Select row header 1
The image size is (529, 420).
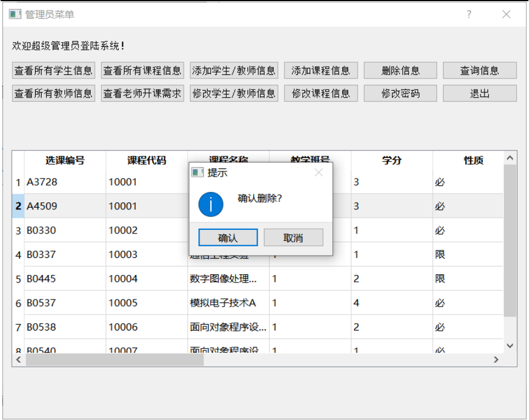[x=18, y=182]
